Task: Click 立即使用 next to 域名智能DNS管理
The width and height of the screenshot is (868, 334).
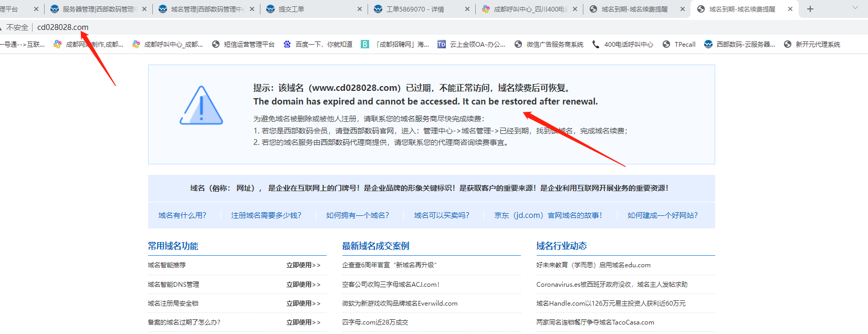Action: coord(303,285)
